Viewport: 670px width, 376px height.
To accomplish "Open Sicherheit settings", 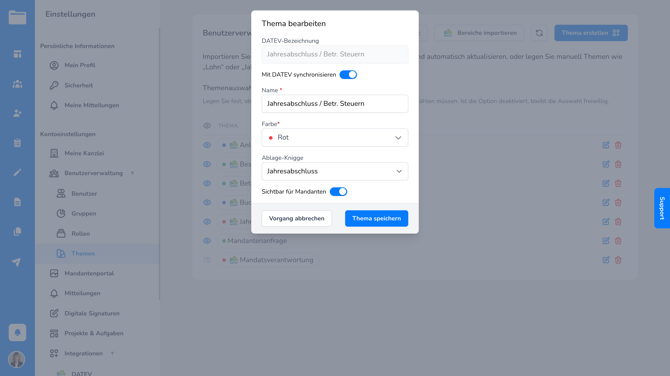I will tap(79, 85).
